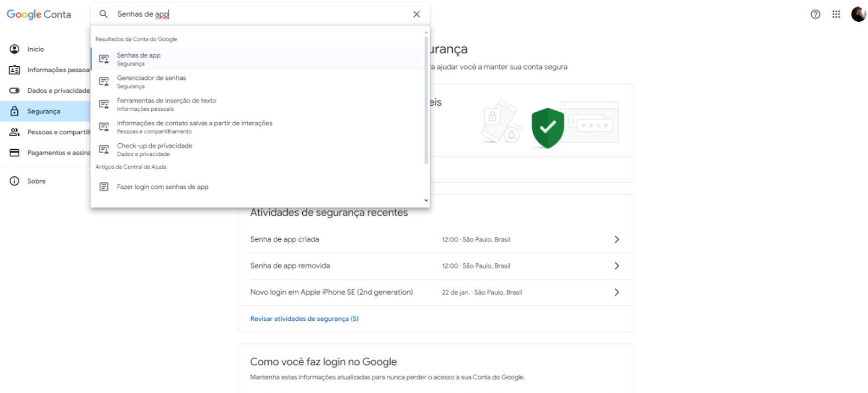Open chevron for Senha de app removida
868x393 pixels.
pyautogui.click(x=616, y=266)
